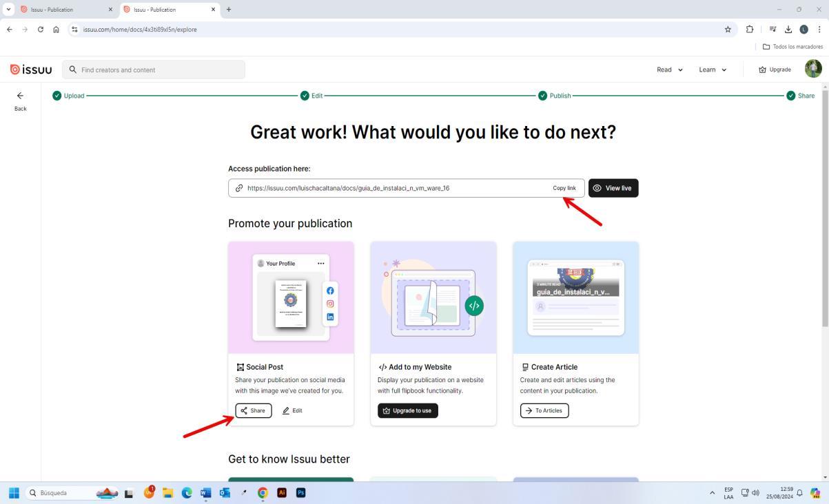The height and width of the screenshot is (504, 829).
Task: Click the publication URL field
Action: [x=407, y=188]
